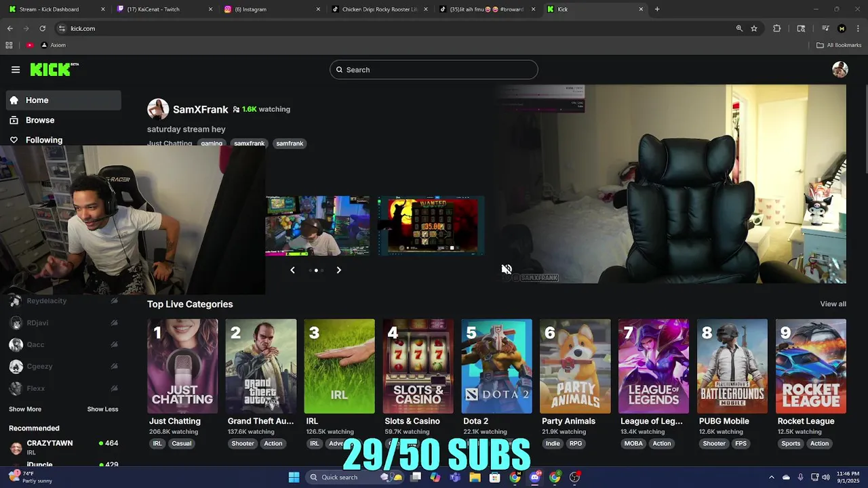The width and height of the screenshot is (868, 488).
Task: Open the samfrank tag chip
Action: click(x=290, y=144)
